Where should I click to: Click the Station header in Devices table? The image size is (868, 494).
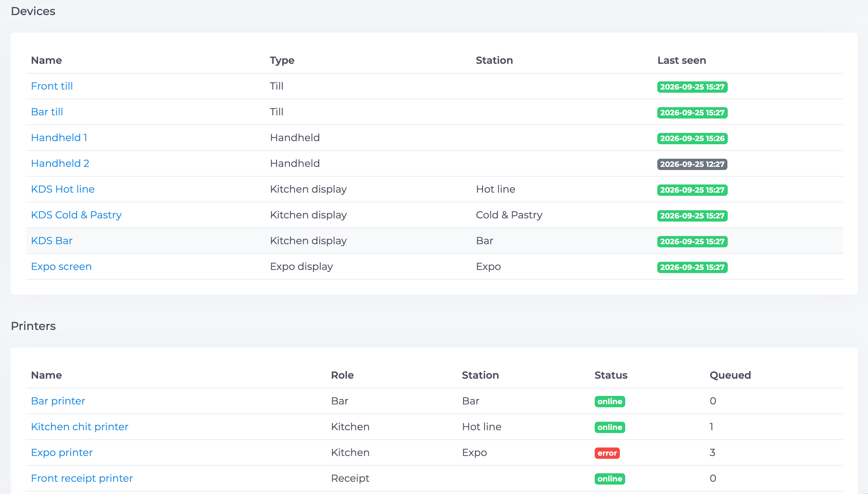pyautogui.click(x=494, y=60)
